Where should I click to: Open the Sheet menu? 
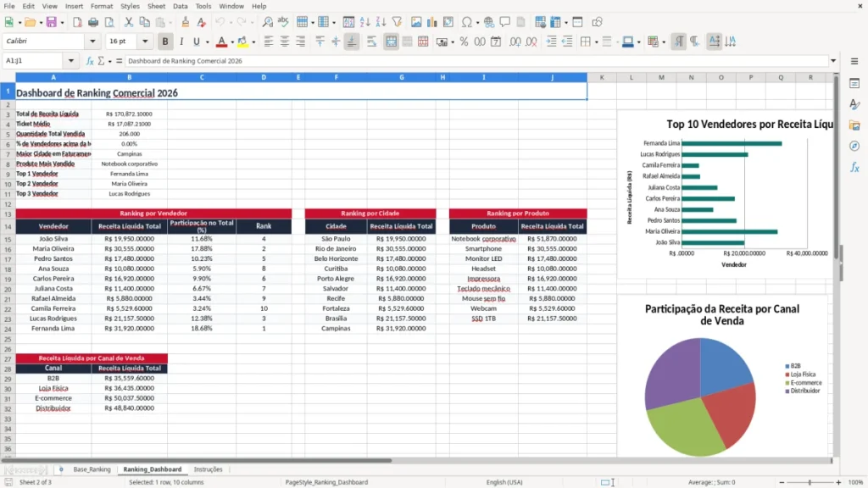tap(156, 6)
